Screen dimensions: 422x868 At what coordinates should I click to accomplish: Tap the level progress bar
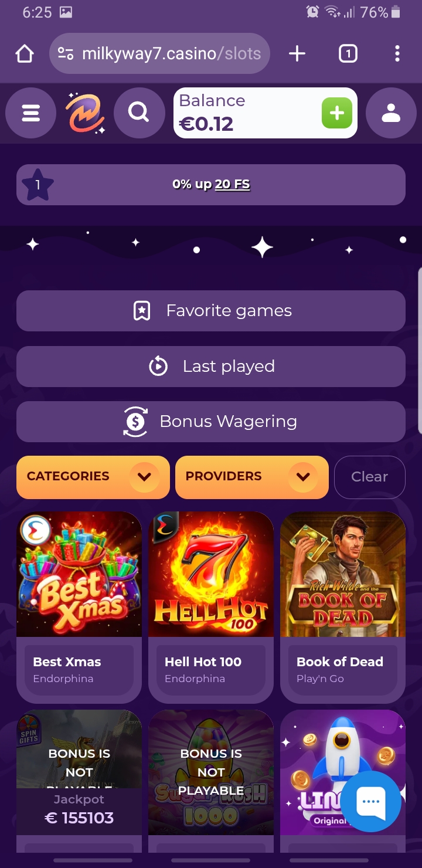pyautogui.click(x=211, y=185)
